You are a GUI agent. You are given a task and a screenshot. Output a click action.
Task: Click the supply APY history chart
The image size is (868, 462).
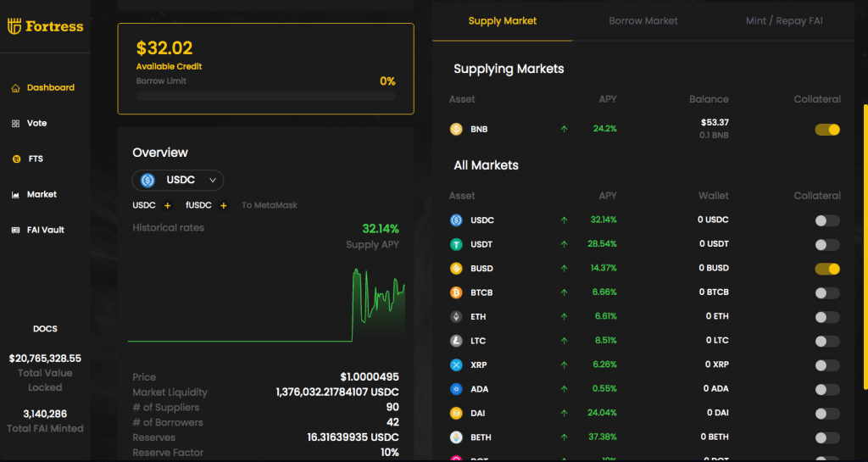tap(266, 304)
